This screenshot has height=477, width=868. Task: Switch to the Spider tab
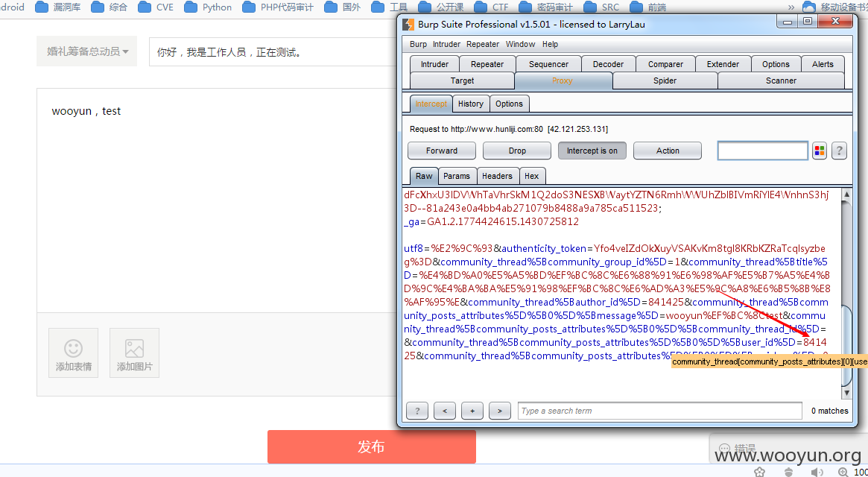665,81
